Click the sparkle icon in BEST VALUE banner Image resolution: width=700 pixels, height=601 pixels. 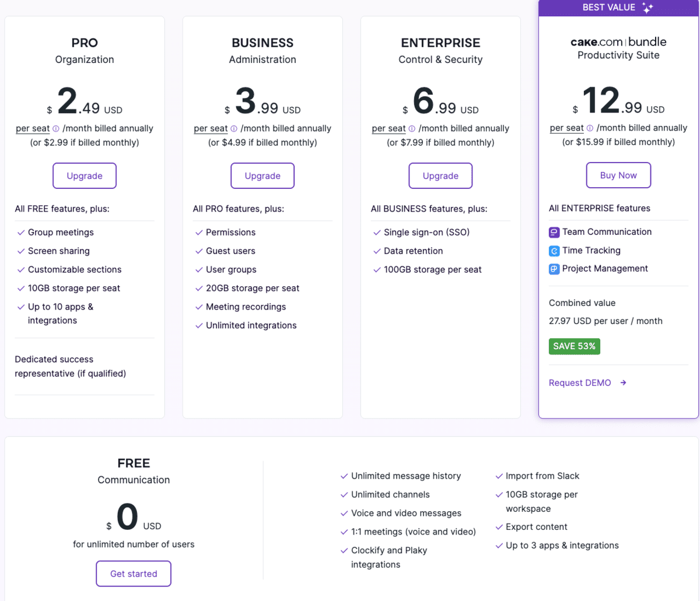(647, 7)
